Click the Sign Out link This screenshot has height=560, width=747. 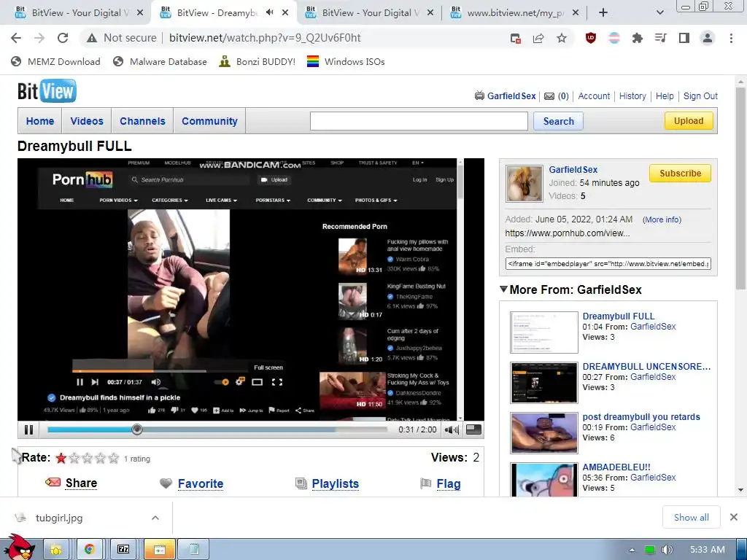click(700, 96)
